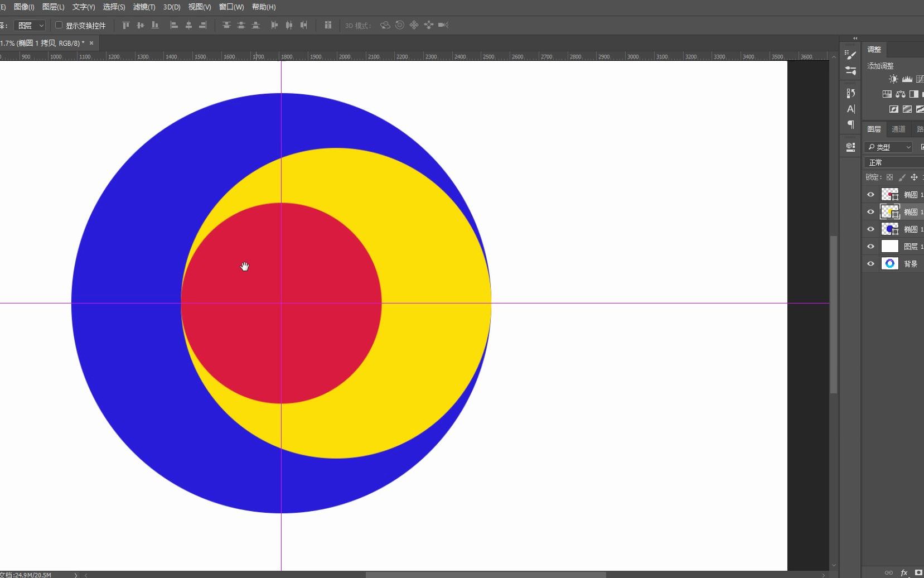
Task: Click the distribute bottom edges icon
Action: click(x=255, y=25)
